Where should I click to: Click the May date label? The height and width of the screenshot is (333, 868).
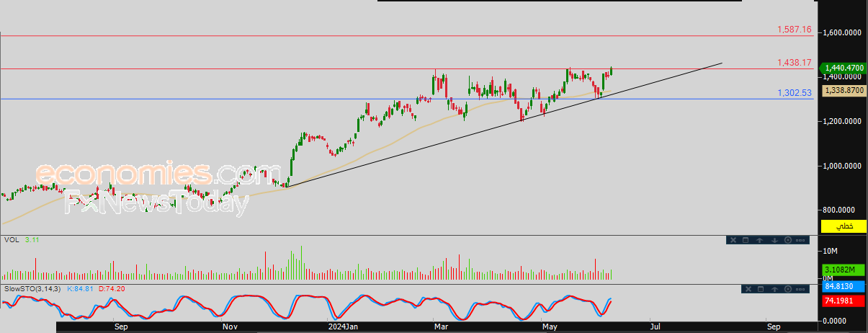tap(549, 327)
